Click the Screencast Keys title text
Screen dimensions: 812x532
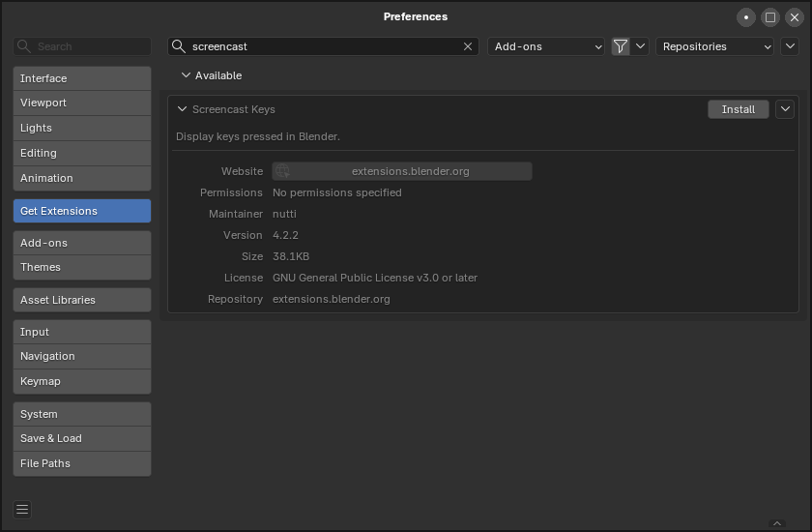[x=234, y=109]
